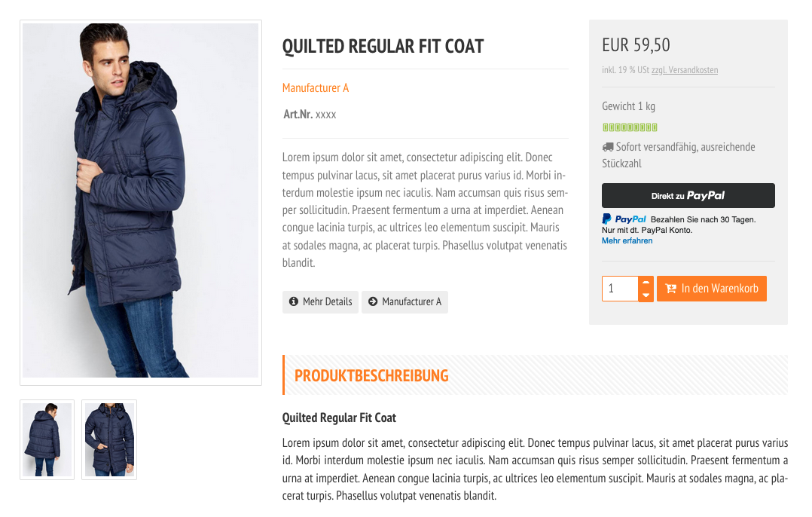This screenshot has width=812, height=517.
Task: Click the arrow icon beside Manufacturer A button
Action: (x=373, y=301)
